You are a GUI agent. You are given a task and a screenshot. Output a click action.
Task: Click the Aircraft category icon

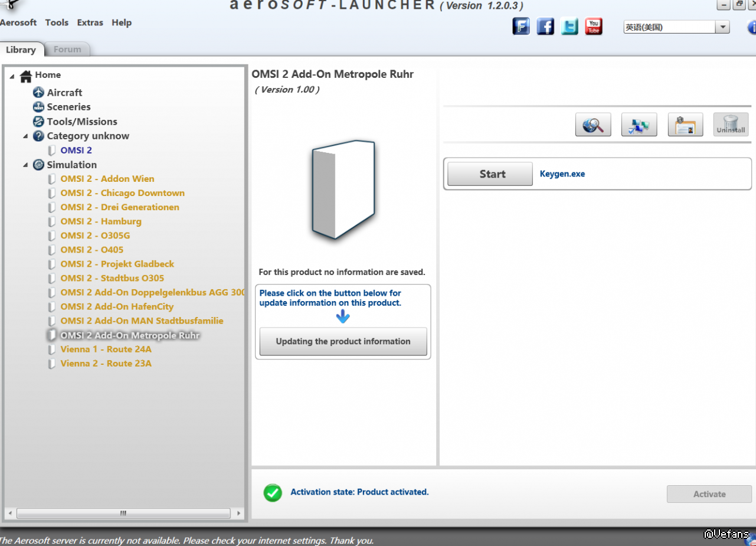coord(39,93)
